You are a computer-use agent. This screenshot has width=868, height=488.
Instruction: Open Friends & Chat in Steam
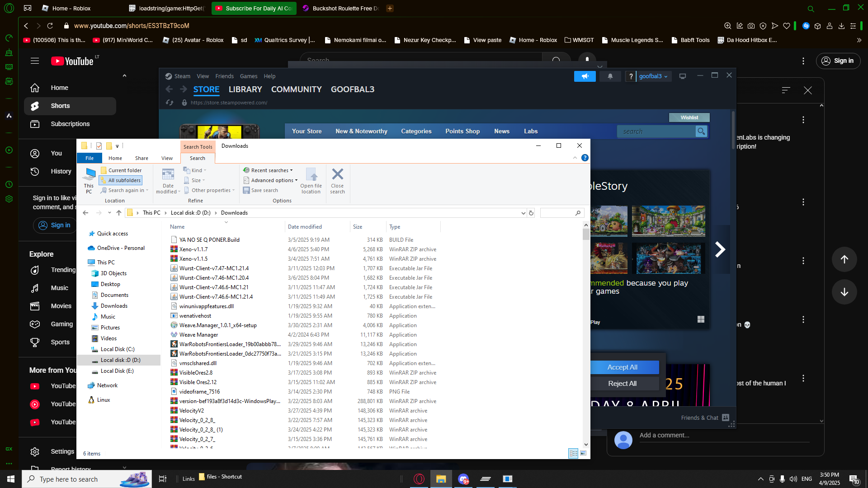(x=705, y=418)
